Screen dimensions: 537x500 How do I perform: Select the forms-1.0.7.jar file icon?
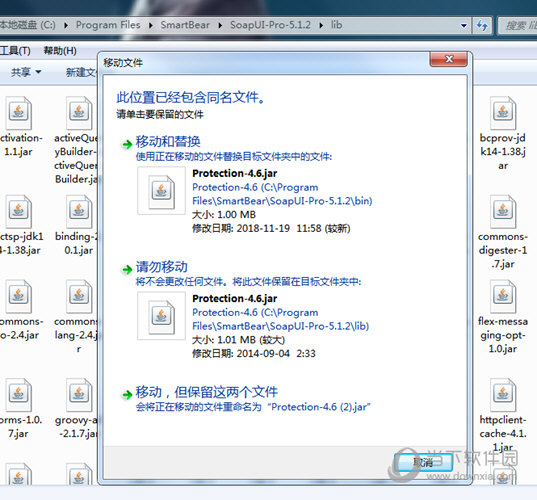[19, 395]
